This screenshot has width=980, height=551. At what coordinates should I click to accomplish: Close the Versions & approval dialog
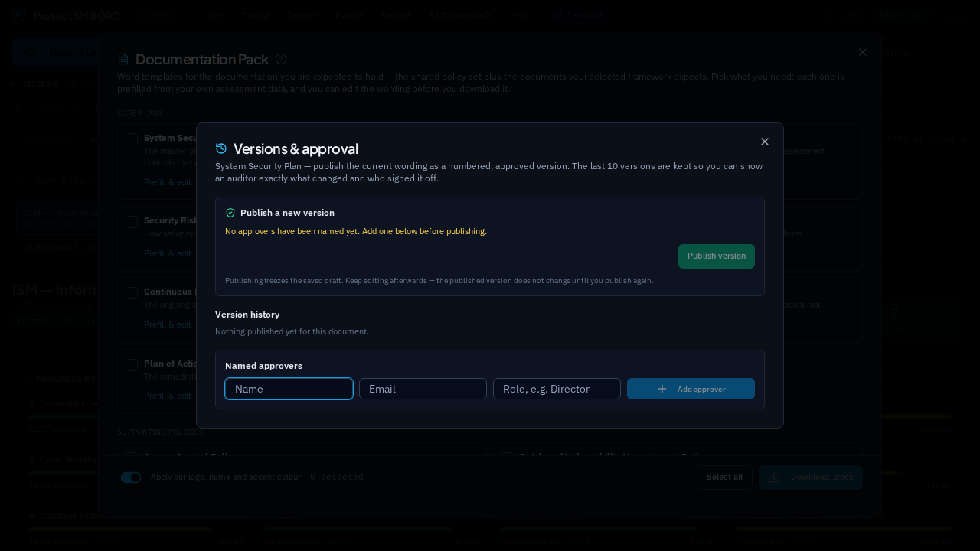(764, 142)
